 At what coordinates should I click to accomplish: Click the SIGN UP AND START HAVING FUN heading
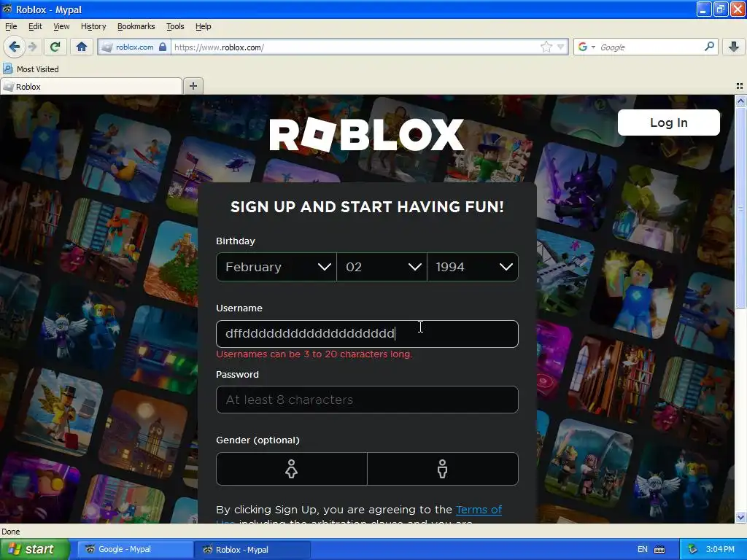tap(367, 206)
